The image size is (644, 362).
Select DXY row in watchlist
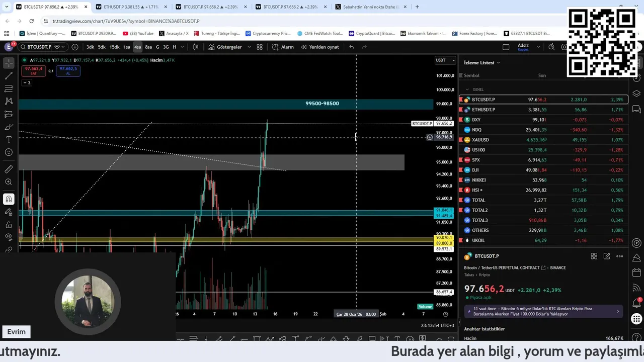click(x=544, y=120)
